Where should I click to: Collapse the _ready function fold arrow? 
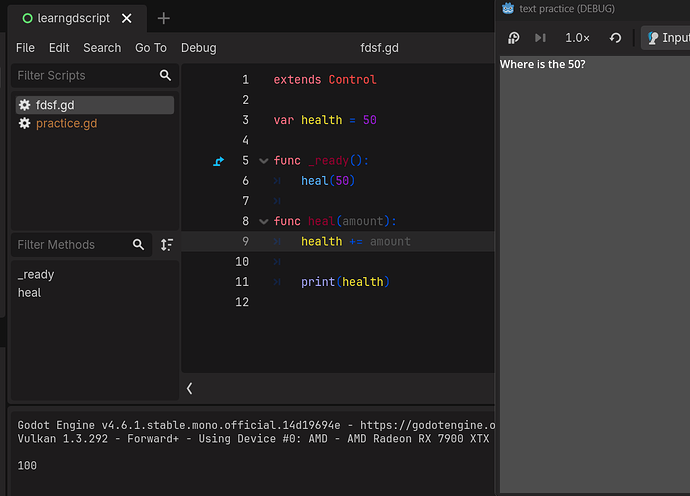click(264, 161)
